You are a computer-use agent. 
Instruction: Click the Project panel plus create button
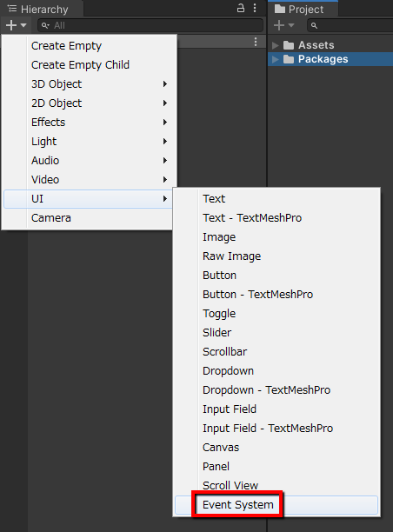[284, 25]
